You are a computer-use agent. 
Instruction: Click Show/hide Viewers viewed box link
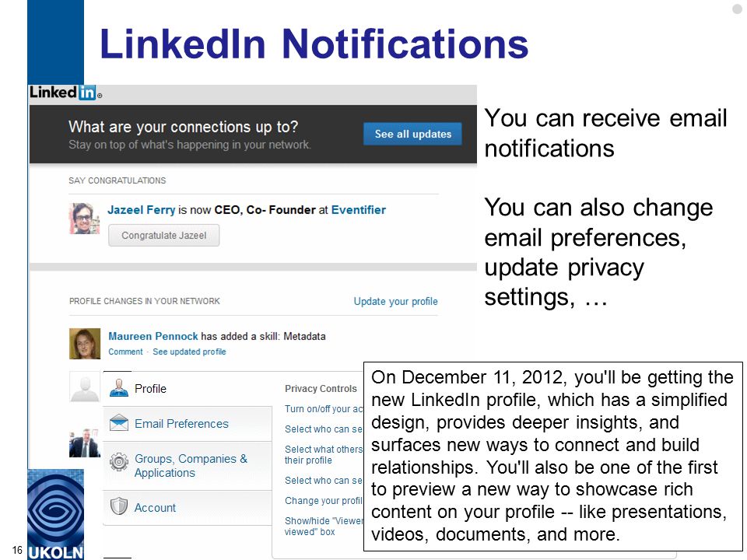point(324,527)
